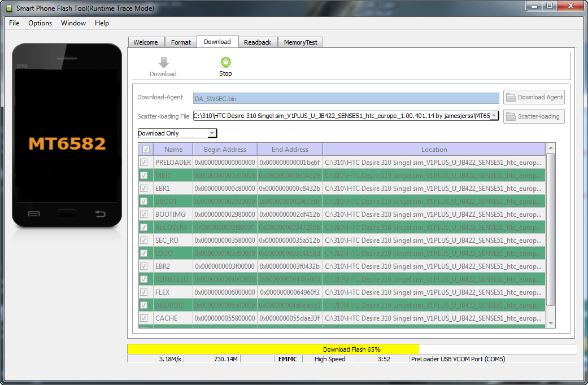
Task: Open the Help menu
Action: pyautogui.click(x=102, y=23)
